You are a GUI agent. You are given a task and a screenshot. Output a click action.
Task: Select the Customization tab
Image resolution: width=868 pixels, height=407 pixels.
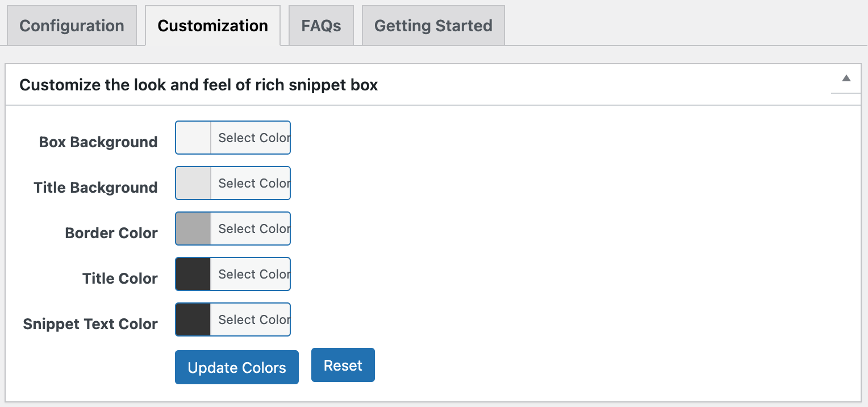(213, 26)
